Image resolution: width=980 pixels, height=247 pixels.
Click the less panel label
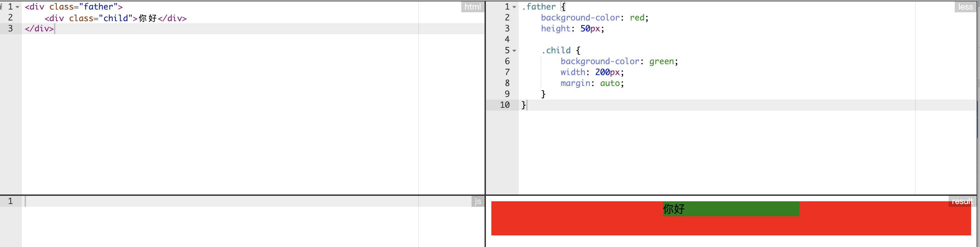point(965,7)
